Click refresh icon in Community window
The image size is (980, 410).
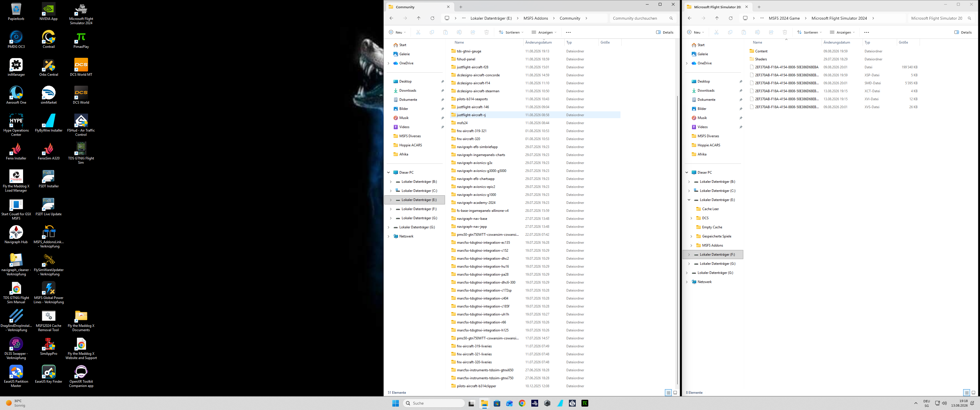click(432, 18)
